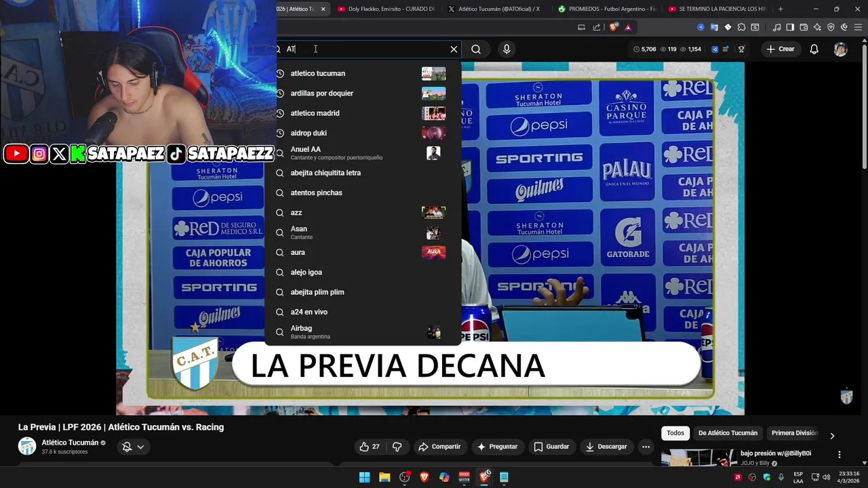
Task: Click the Compartir share button
Action: tap(439, 447)
